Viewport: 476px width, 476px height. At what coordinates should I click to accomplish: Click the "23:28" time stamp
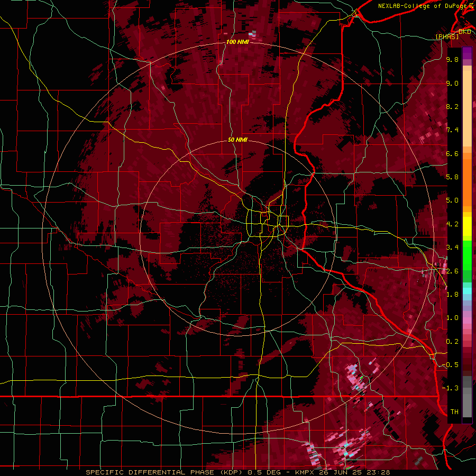pos(378,472)
